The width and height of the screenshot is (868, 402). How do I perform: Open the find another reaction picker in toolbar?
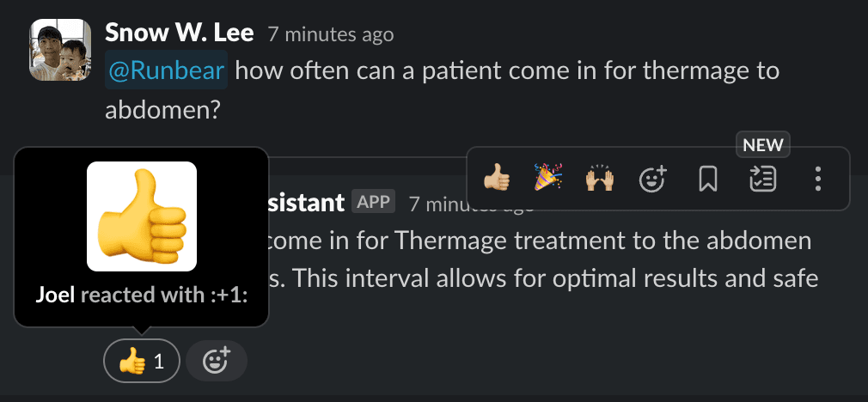coord(654,179)
